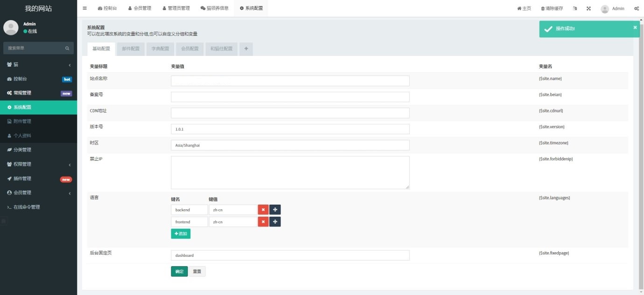This screenshot has height=295, width=644.
Task: Click the {$site.forbiddenip} variable name text
Action: [x=556, y=159]
